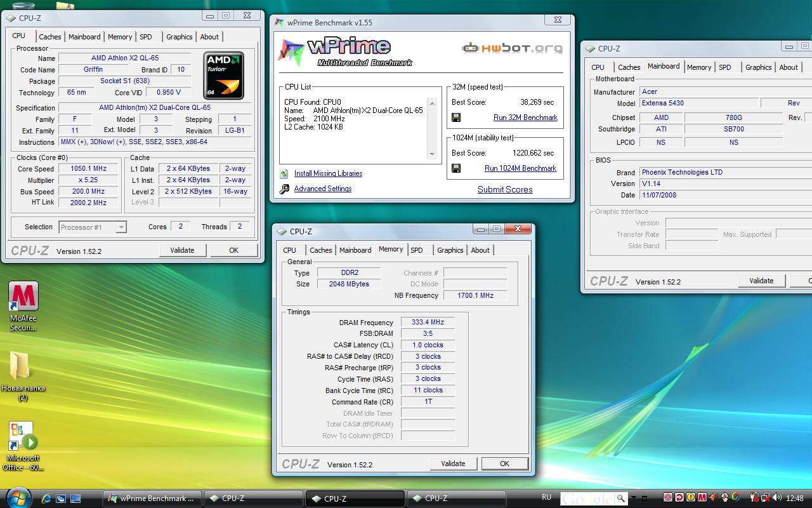
Task: Click the FSB:DRAM ratio value 3:5
Action: 428,333
